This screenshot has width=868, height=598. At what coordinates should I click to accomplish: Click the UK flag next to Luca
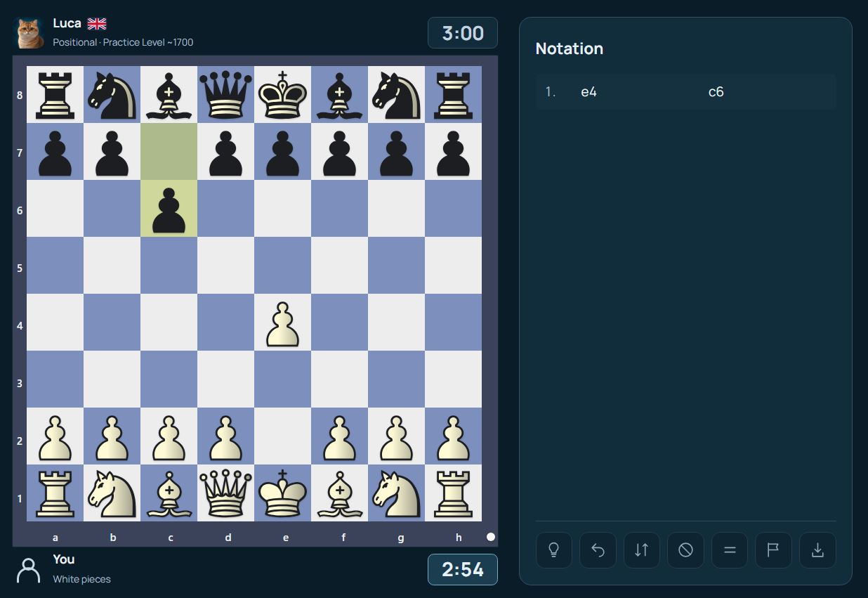[x=97, y=24]
